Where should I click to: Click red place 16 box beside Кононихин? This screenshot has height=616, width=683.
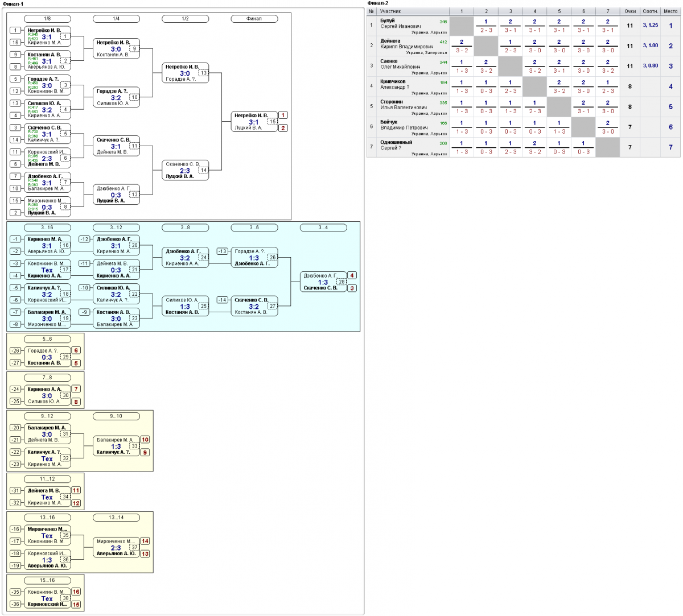click(76, 592)
